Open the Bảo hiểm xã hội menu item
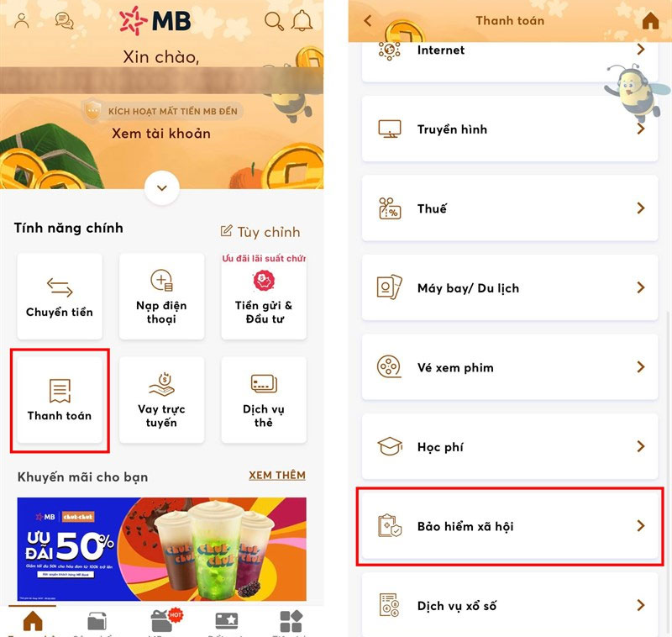This screenshot has height=637, width=672. (510, 526)
